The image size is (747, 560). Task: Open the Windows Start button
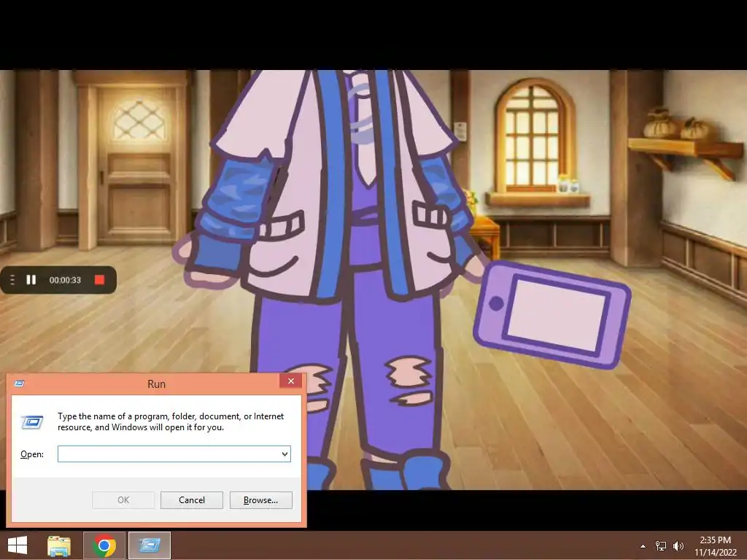[18, 545]
